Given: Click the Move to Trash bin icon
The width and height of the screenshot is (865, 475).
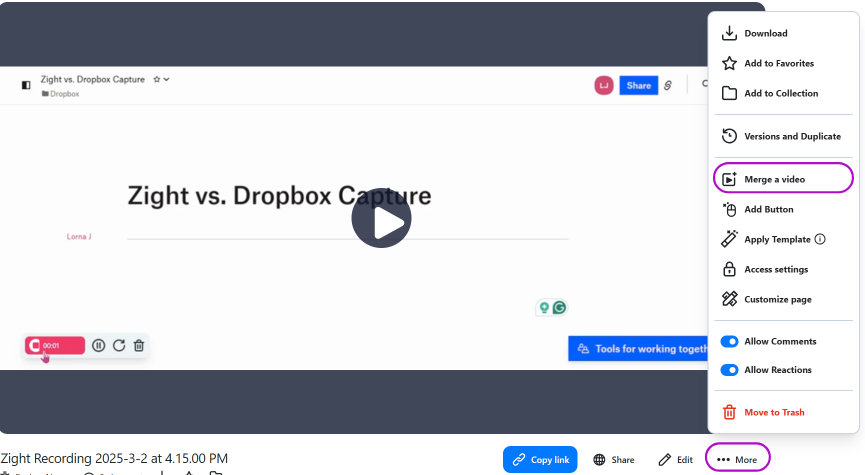Looking at the screenshot, I should coord(729,412).
